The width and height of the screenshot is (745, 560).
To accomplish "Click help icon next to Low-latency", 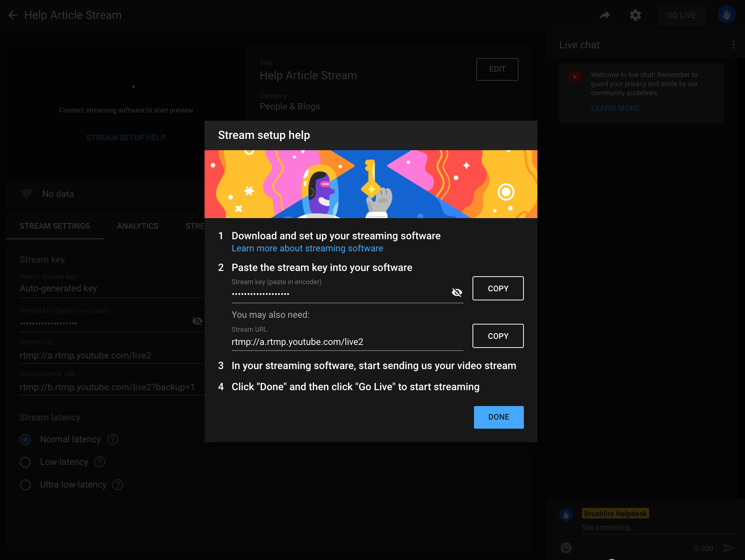I will point(100,462).
